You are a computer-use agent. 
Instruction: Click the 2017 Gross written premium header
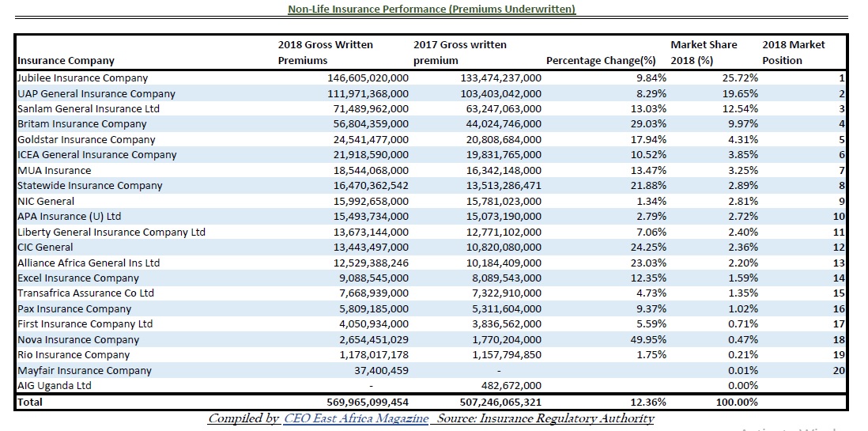(x=460, y=53)
